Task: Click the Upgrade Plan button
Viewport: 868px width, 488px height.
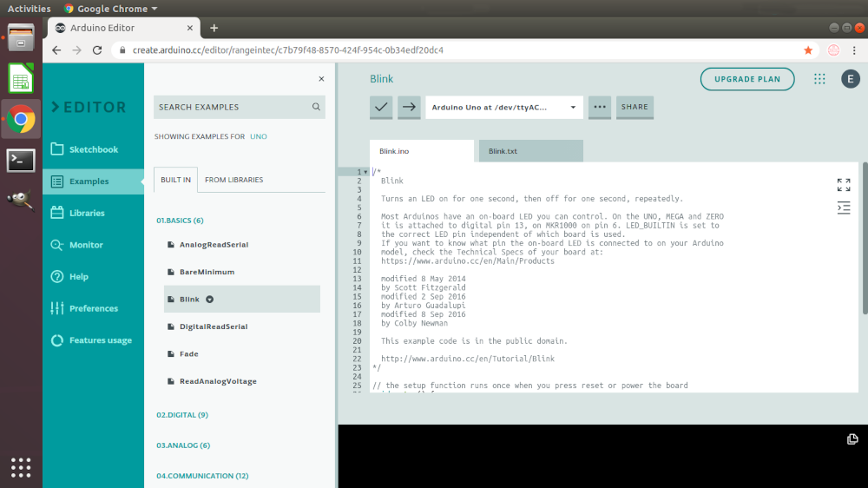Action: tap(747, 79)
